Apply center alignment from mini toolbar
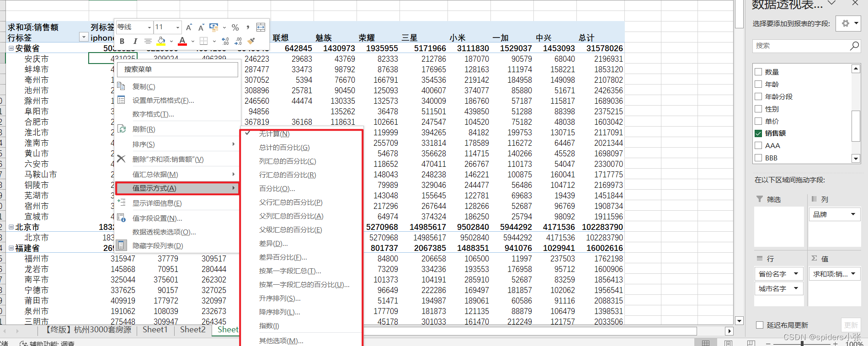Screen dimensions: 868x346 click(148, 41)
